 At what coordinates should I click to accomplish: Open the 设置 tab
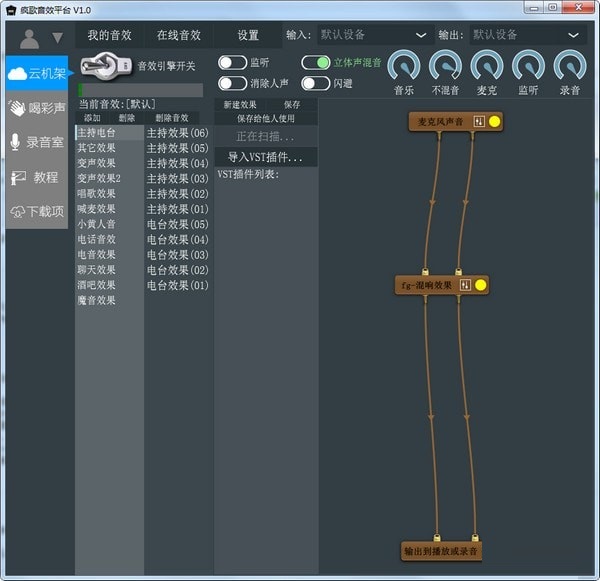[248, 35]
